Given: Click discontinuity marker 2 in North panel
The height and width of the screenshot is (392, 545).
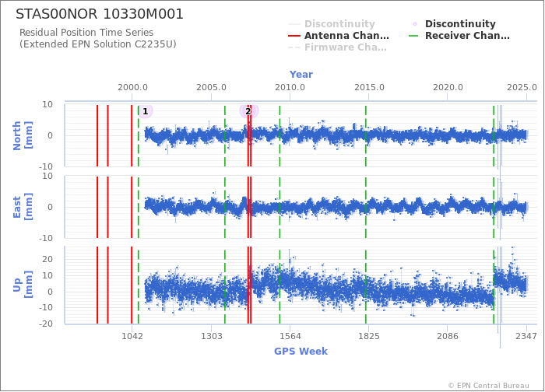Looking at the screenshot, I should click(x=248, y=111).
